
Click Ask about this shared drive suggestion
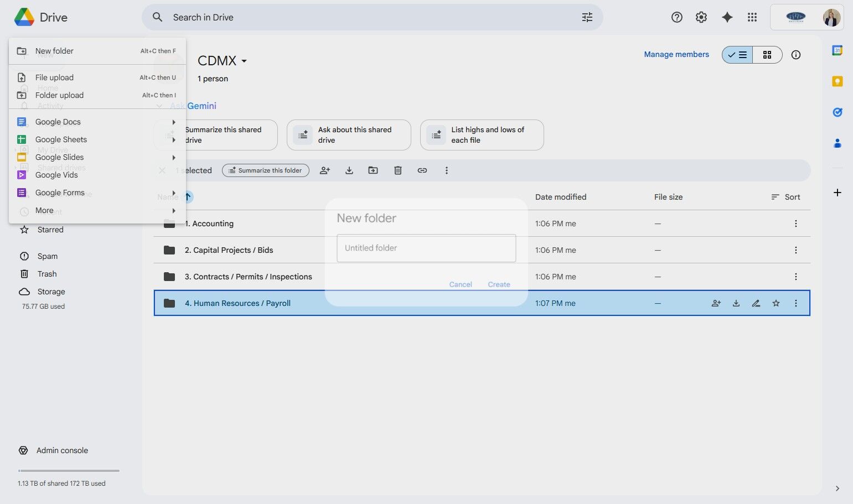point(349,135)
